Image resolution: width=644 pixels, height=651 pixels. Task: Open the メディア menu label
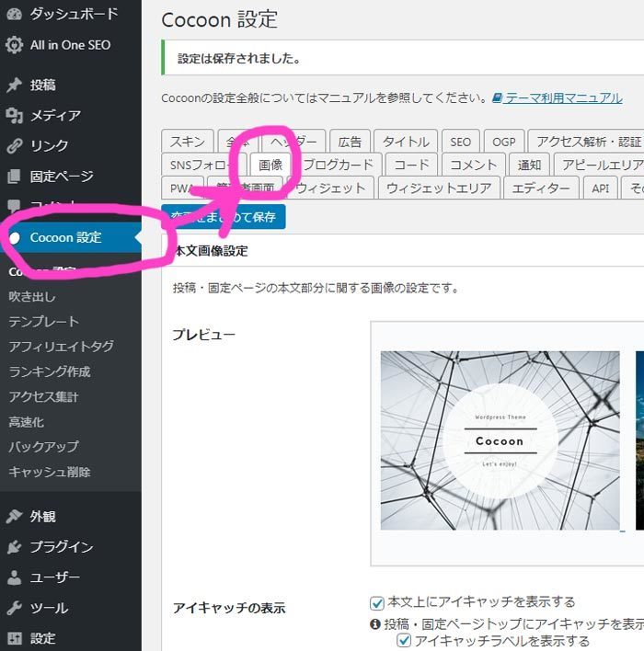55,116
